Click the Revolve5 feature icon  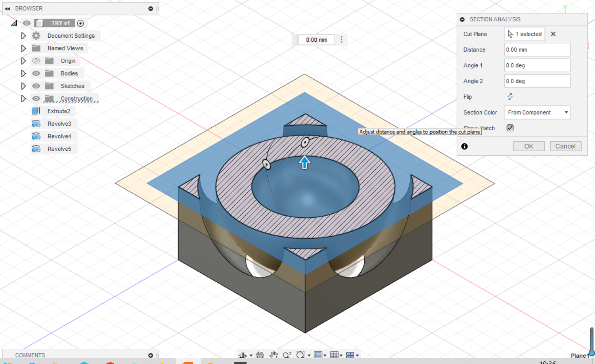36,149
